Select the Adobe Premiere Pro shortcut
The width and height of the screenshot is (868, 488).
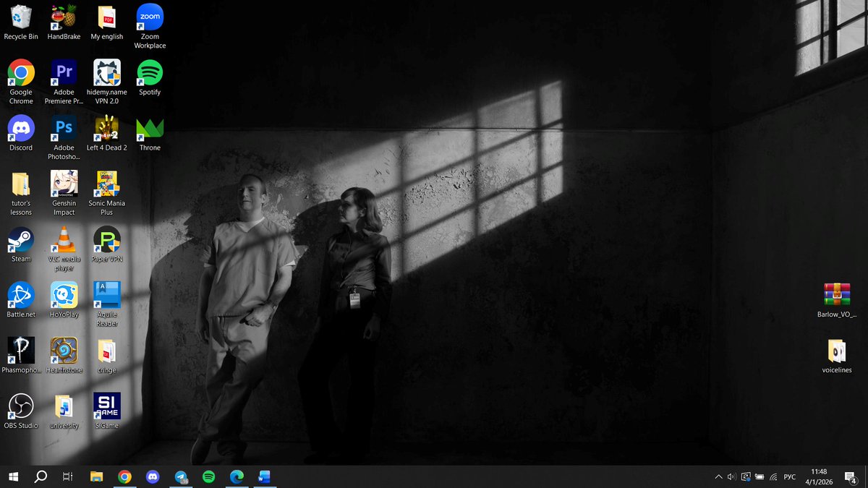[64, 82]
